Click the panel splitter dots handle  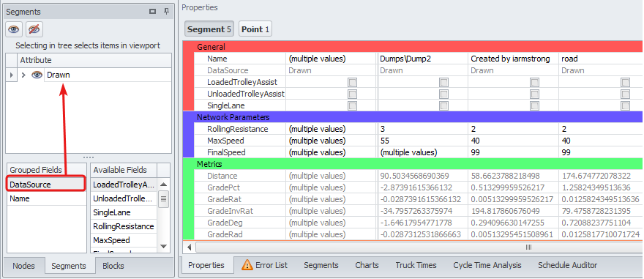(x=89, y=157)
